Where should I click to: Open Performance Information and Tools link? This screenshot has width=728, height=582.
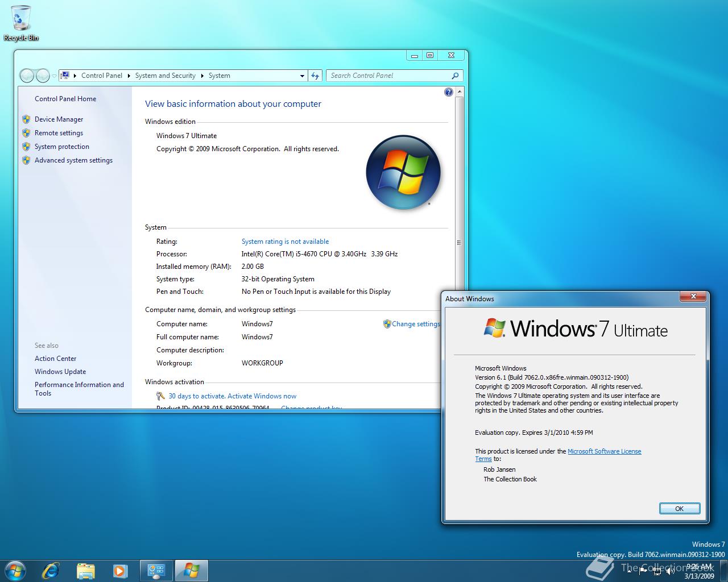click(79, 389)
